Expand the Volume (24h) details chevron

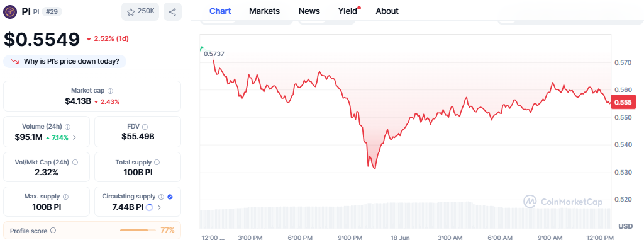pyautogui.click(x=74, y=137)
